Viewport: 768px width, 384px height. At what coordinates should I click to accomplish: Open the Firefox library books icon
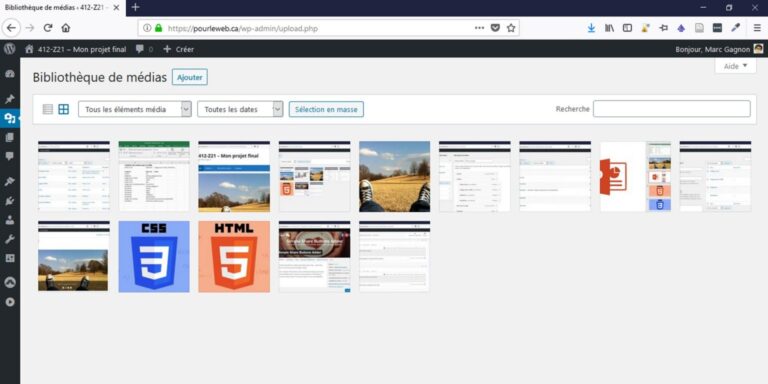(x=609, y=28)
